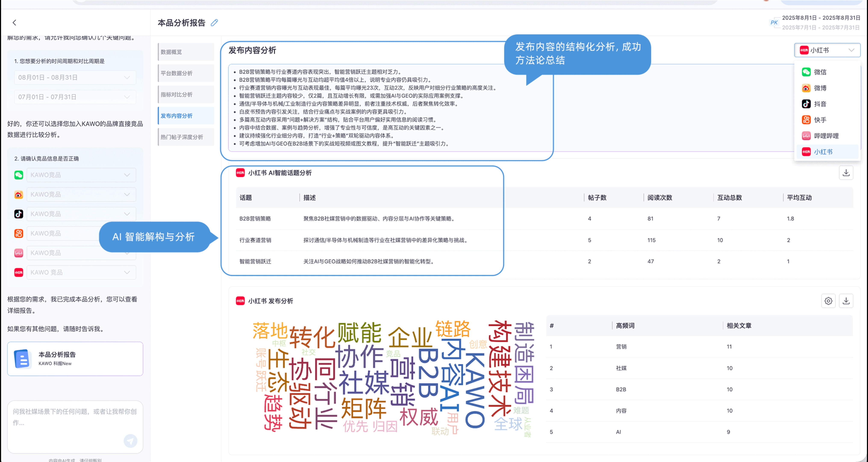
Task: Click the send message paper plane icon
Action: (130, 440)
